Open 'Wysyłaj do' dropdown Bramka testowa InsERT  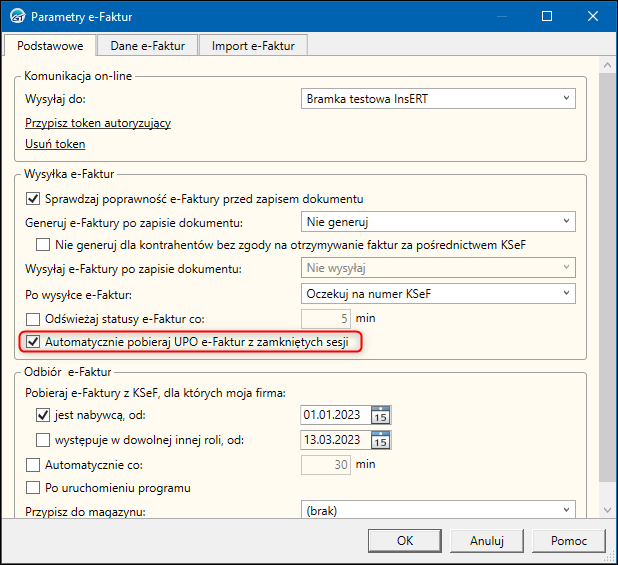click(x=438, y=98)
